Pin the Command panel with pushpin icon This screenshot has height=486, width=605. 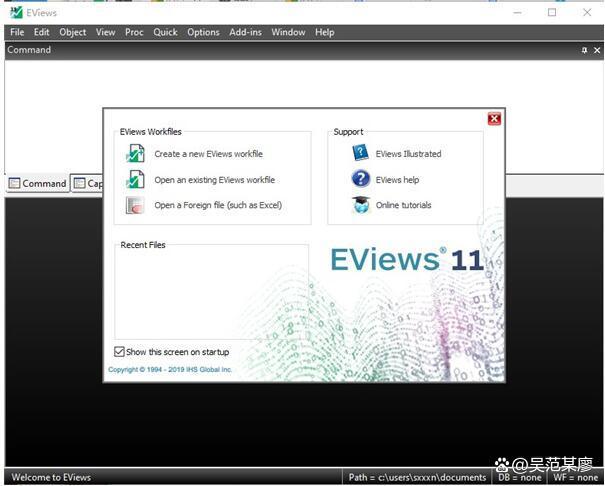point(584,50)
